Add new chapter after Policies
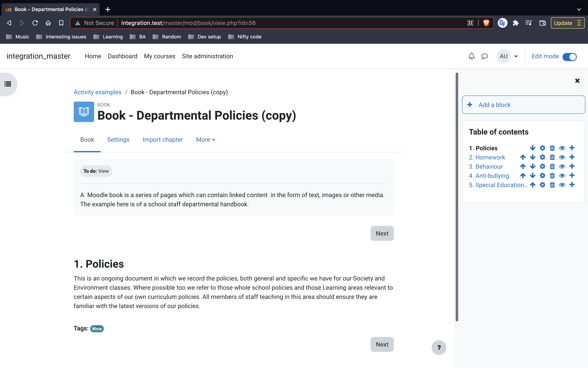 click(x=572, y=148)
